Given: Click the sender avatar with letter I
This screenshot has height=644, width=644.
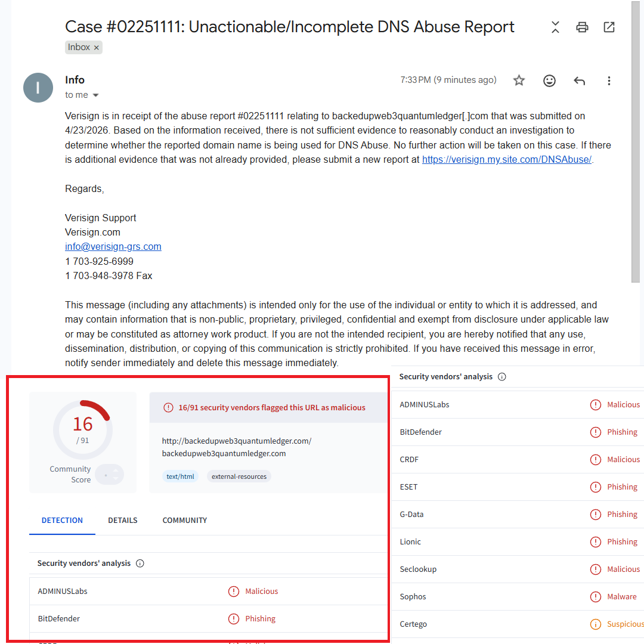Looking at the screenshot, I should tap(38, 88).
